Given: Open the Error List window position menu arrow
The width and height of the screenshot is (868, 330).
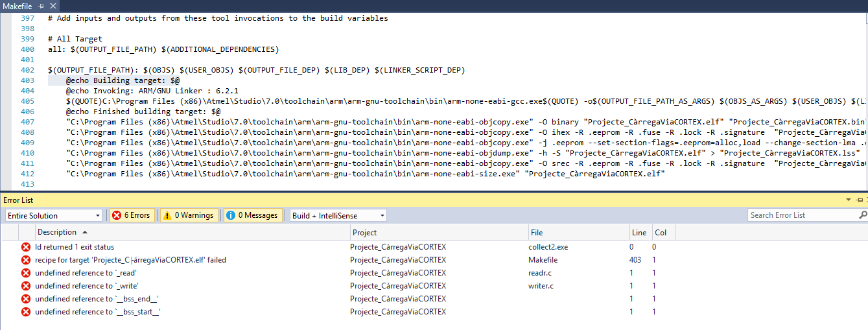Looking at the screenshot, I should click(849, 201).
